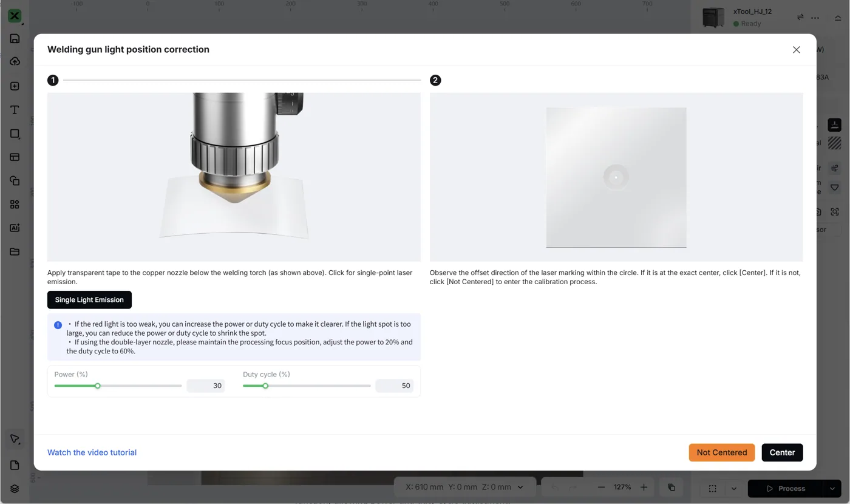Open Watch the video tutorial link

click(x=92, y=452)
